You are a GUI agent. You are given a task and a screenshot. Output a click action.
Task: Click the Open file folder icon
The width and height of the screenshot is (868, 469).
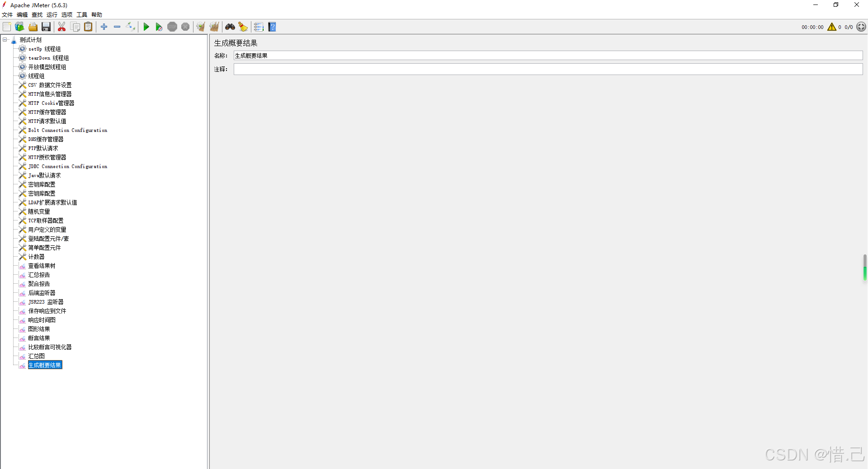[33, 27]
